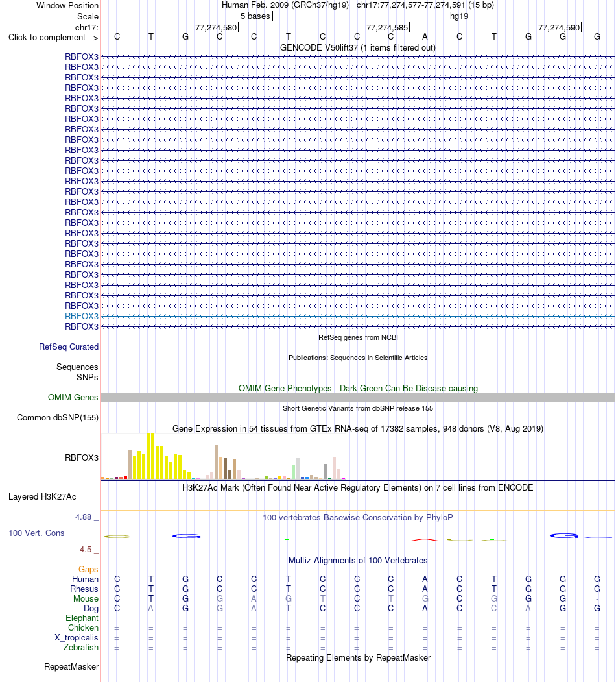The width and height of the screenshot is (616, 682).
Task: Select the Mouse alignment row label
Action: [x=86, y=599]
